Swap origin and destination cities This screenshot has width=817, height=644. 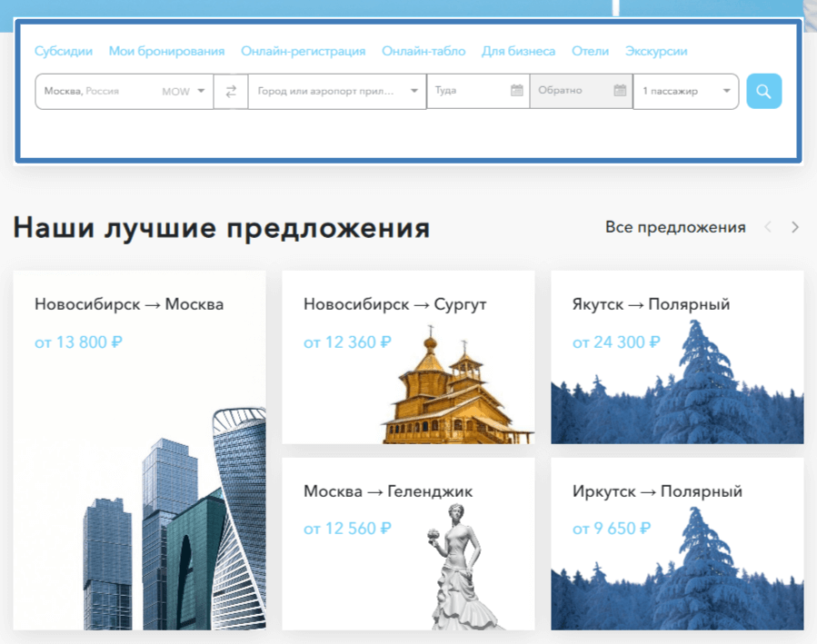[231, 92]
